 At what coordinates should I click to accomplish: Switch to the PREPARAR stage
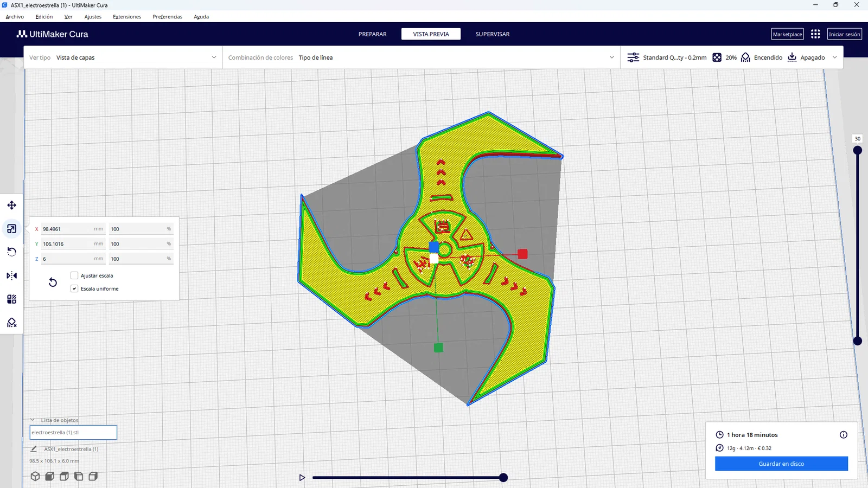pos(373,34)
